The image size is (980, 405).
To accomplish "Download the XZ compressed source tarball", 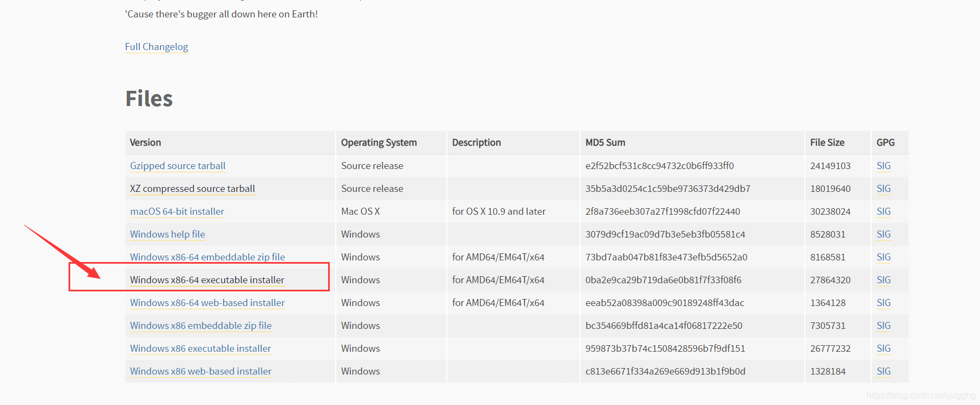I will pos(192,189).
